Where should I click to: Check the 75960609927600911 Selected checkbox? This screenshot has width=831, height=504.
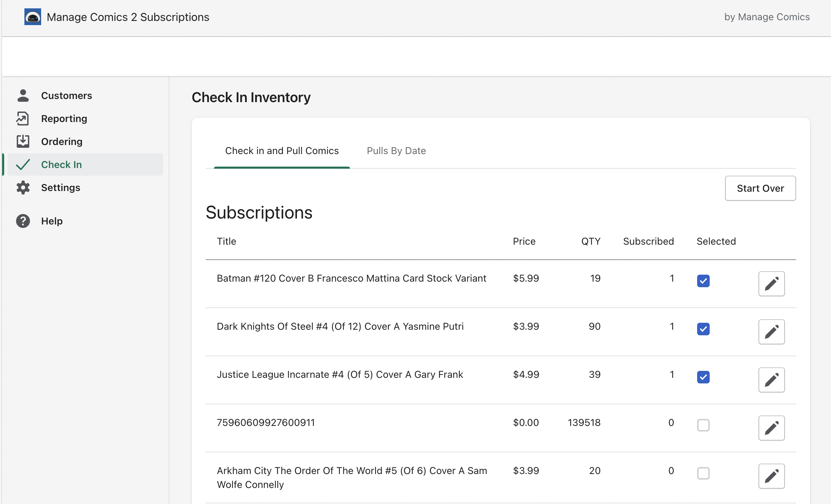coord(703,425)
